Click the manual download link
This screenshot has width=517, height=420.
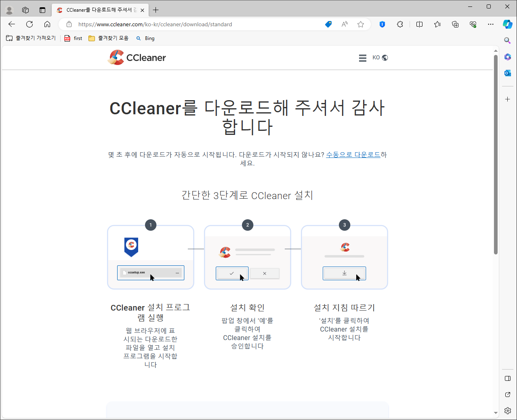[353, 155]
